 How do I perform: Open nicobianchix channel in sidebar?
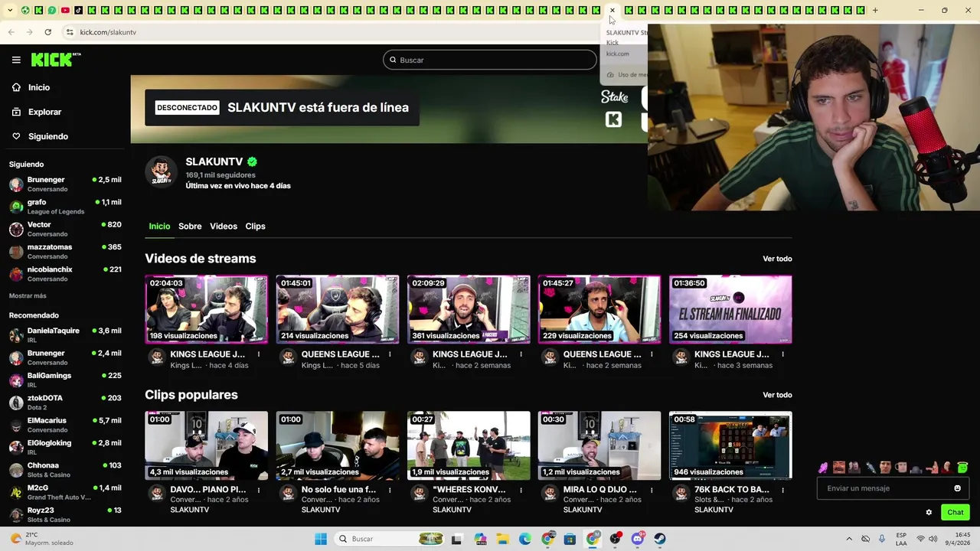pyautogui.click(x=65, y=274)
